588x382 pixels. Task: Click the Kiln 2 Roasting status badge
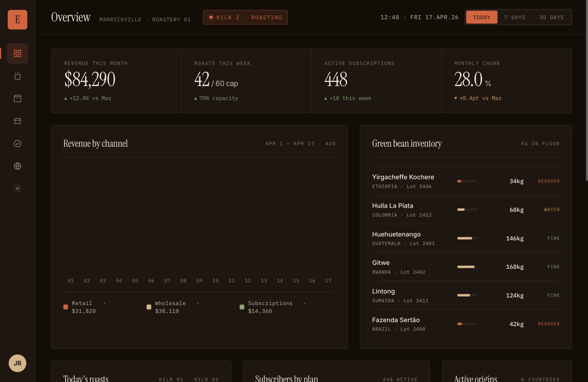(x=245, y=17)
